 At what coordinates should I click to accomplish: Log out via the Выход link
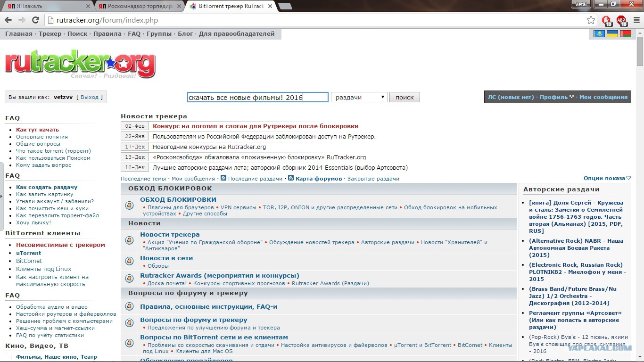(x=90, y=97)
